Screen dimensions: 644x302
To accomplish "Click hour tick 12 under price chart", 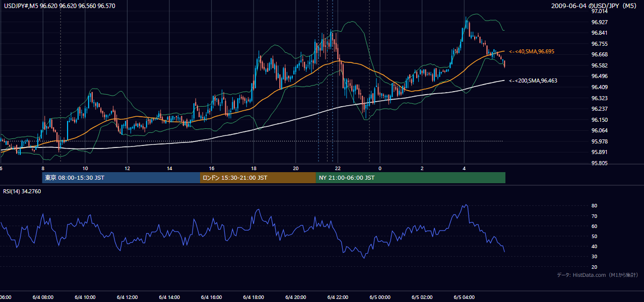I will [x=127, y=168].
